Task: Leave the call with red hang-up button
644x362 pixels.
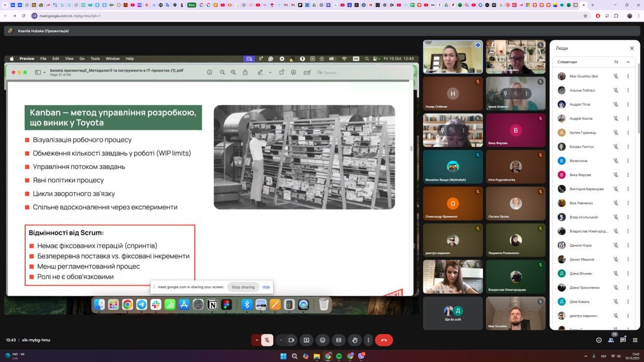Action: point(384,340)
